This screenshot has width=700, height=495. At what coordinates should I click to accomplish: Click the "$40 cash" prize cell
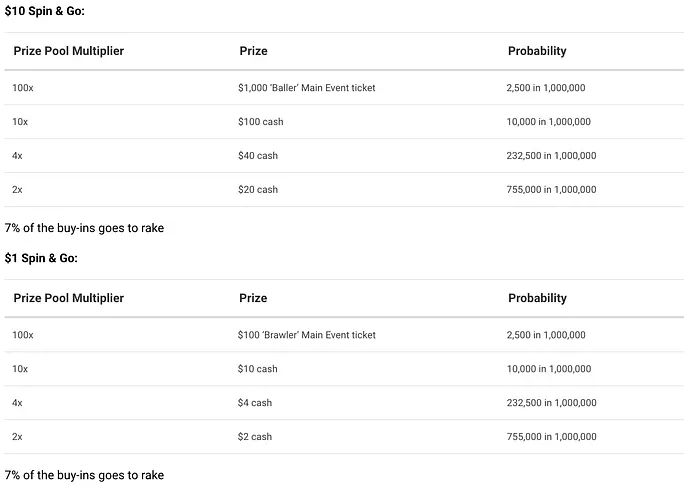(258, 156)
